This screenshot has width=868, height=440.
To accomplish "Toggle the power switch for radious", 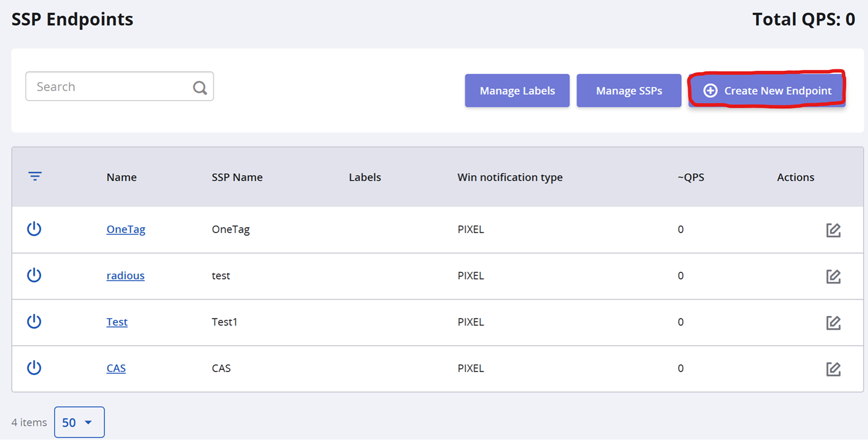I will tap(34, 275).
